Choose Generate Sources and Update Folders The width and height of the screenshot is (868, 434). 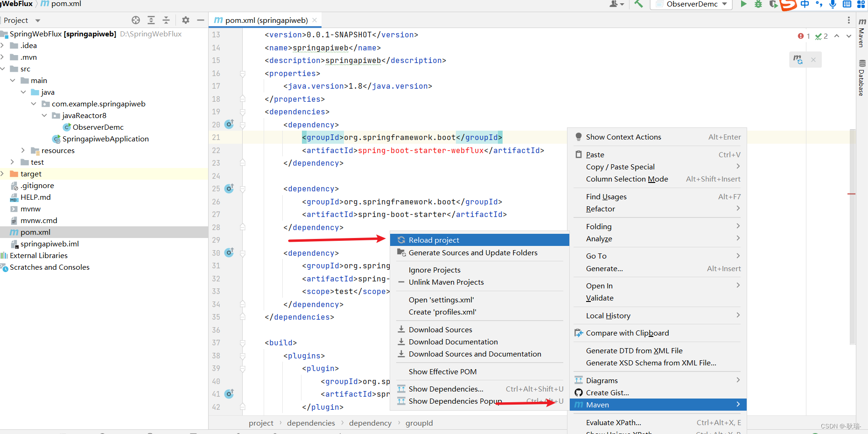point(479,252)
